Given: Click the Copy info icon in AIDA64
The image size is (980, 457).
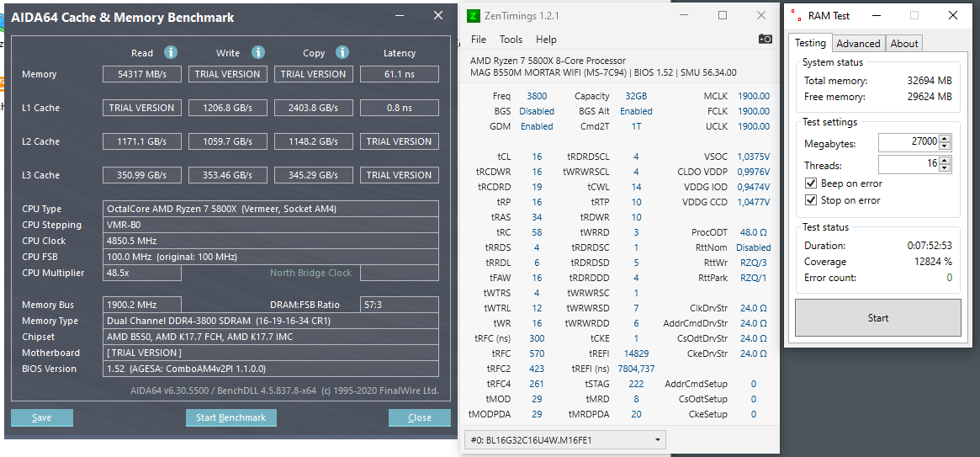Looking at the screenshot, I should [342, 52].
